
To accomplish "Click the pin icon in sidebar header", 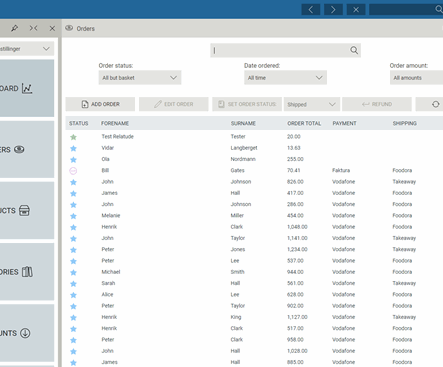I will click(14, 28).
